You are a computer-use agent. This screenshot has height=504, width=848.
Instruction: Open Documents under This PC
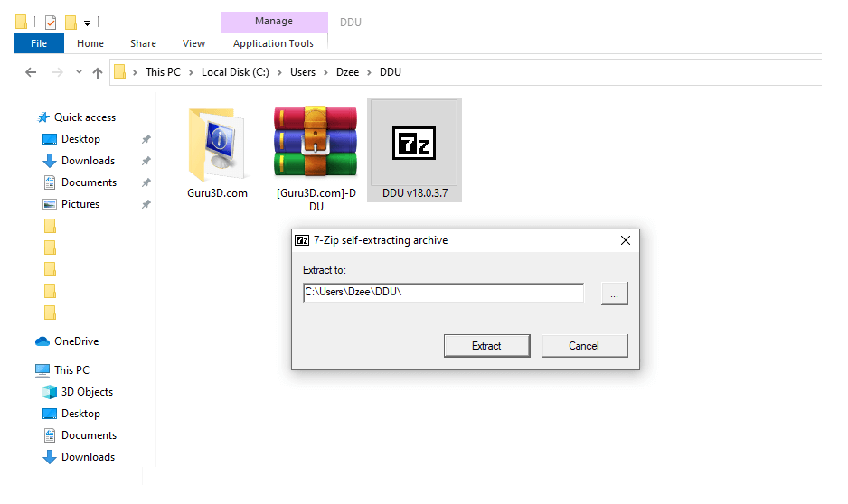80,434
